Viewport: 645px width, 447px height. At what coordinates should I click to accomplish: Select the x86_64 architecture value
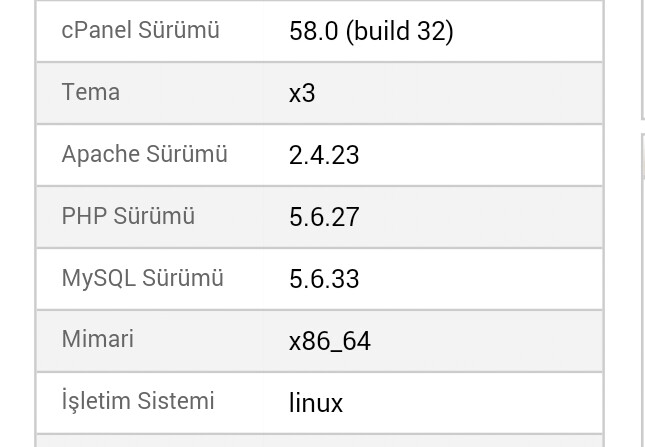(330, 341)
